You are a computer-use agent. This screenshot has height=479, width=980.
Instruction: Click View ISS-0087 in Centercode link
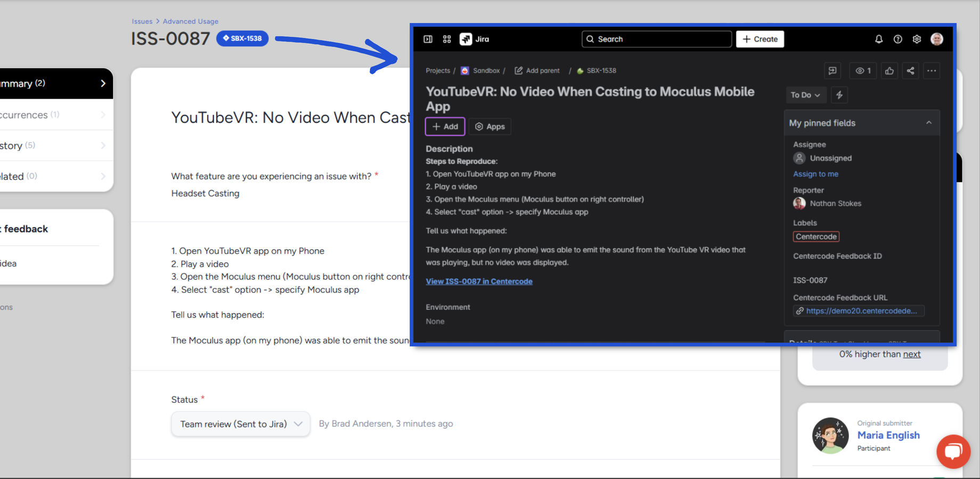(x=479, y=281)
